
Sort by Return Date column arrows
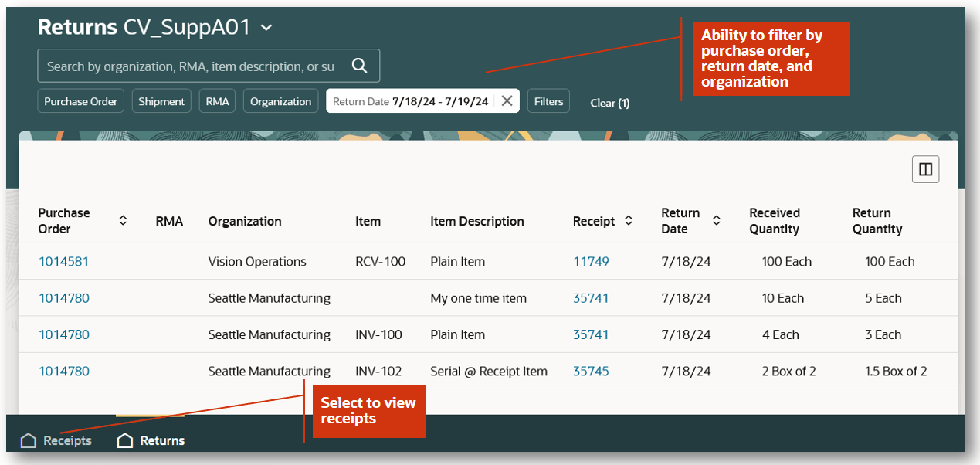tap(717, 221)
